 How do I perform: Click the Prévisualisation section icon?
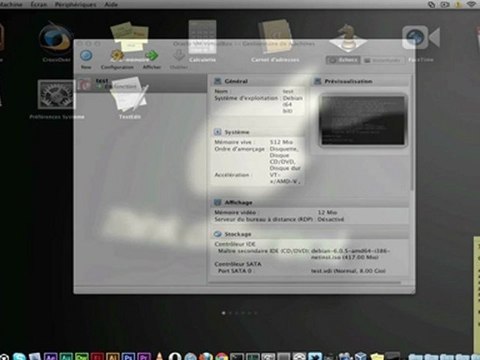(318, 81)
